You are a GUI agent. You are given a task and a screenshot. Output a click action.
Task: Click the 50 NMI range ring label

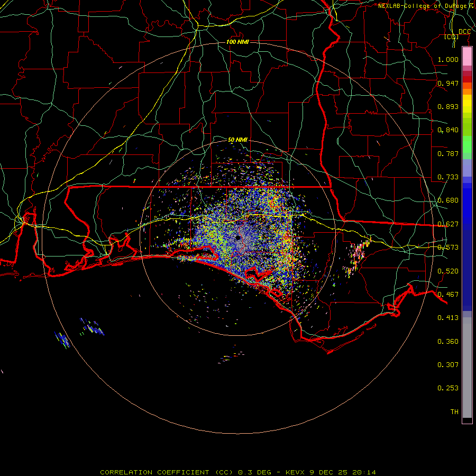point(237,140)
